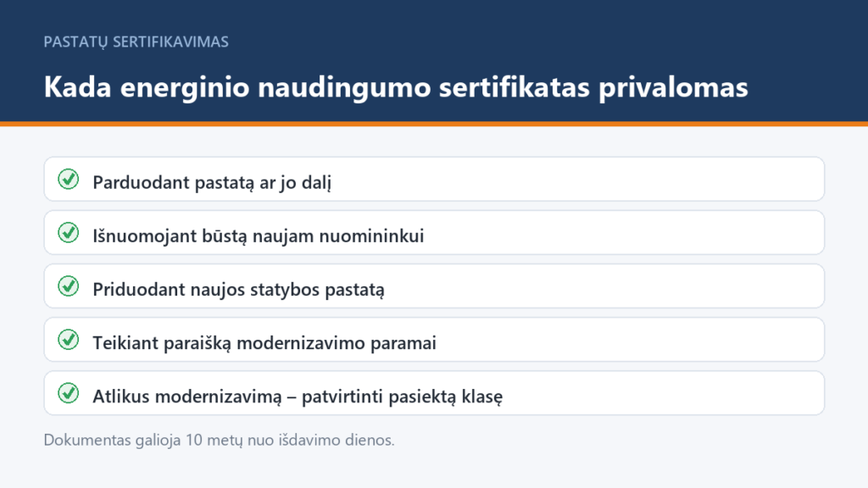Click the 'PASTATŲ SERTIFIKAVIMAS' header label
Screen dimensions: 868x488
point(136,42)
